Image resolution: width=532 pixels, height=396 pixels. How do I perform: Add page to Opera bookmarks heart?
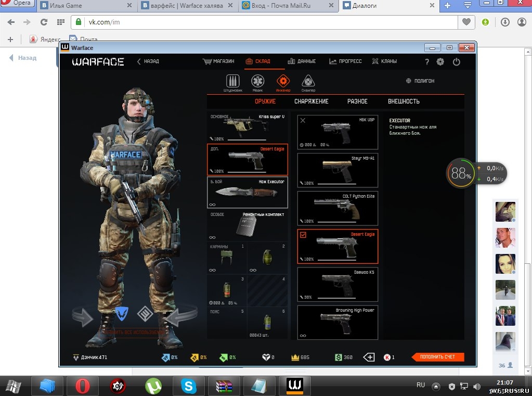pos(466,22)
